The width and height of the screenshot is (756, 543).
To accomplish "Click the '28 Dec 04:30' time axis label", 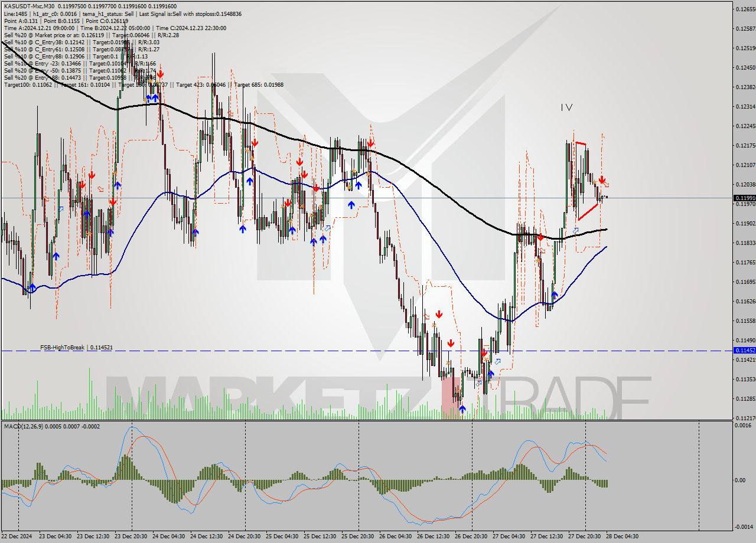I will (x=623, y=537).
